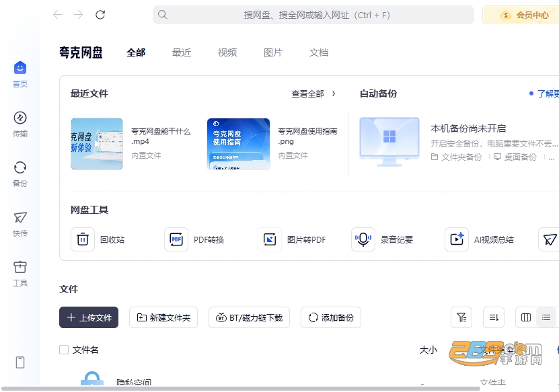Expand 查看全部 recent files arrow
The image size is (559, 392).
click(x=334, y=93)
